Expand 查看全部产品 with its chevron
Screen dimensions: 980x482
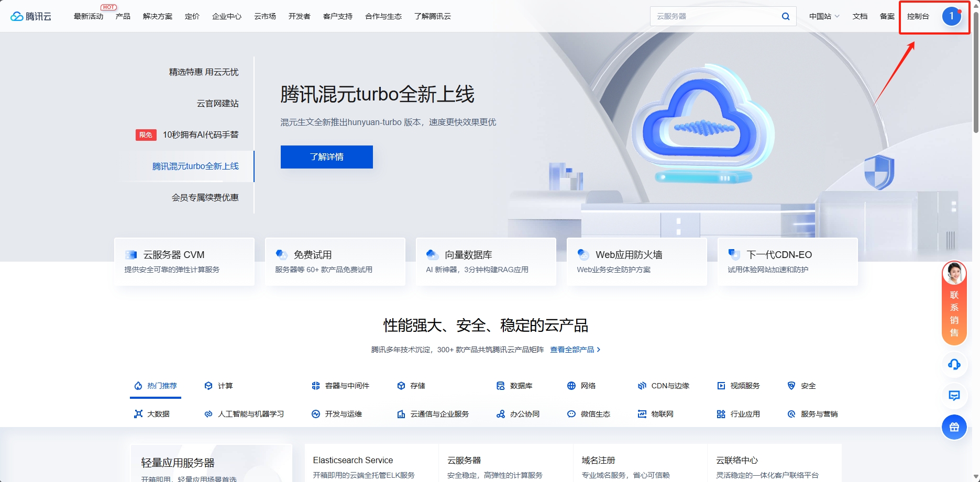pyautogui.click(x=575, y=349)
